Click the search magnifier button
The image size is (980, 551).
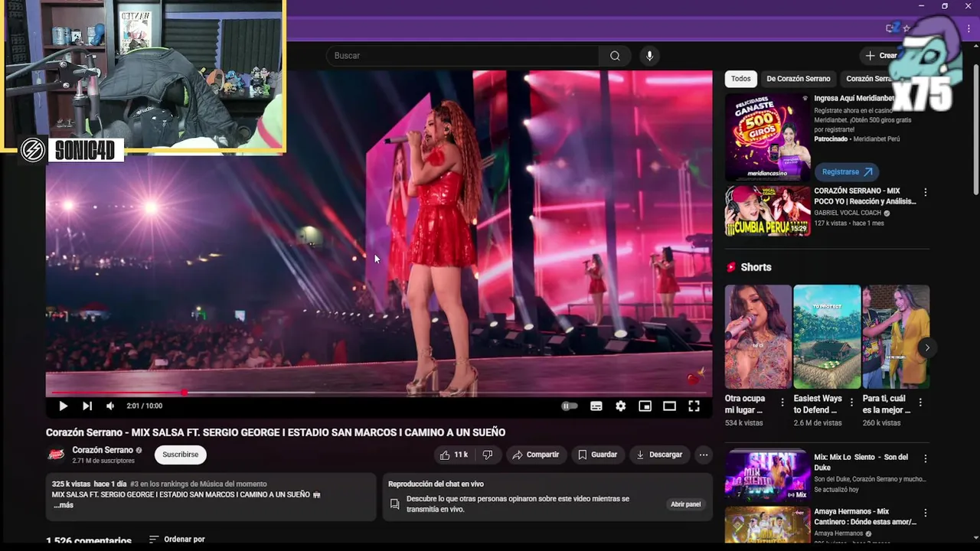pos(615,56)
